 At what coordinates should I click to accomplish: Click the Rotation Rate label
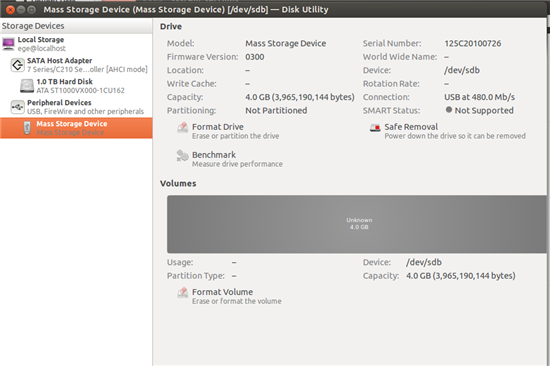pos(391,84)
